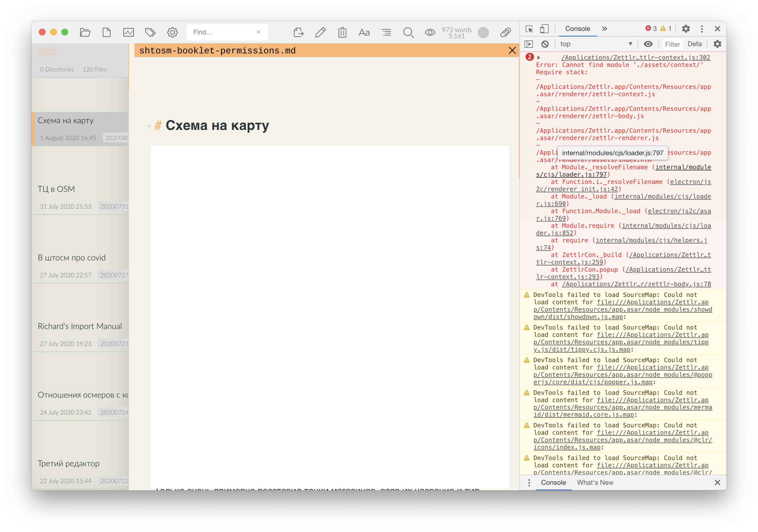758x532 pixels.
Task: Open internal/modules/cjs/loader.js:690 link
Action: (623, 200)
